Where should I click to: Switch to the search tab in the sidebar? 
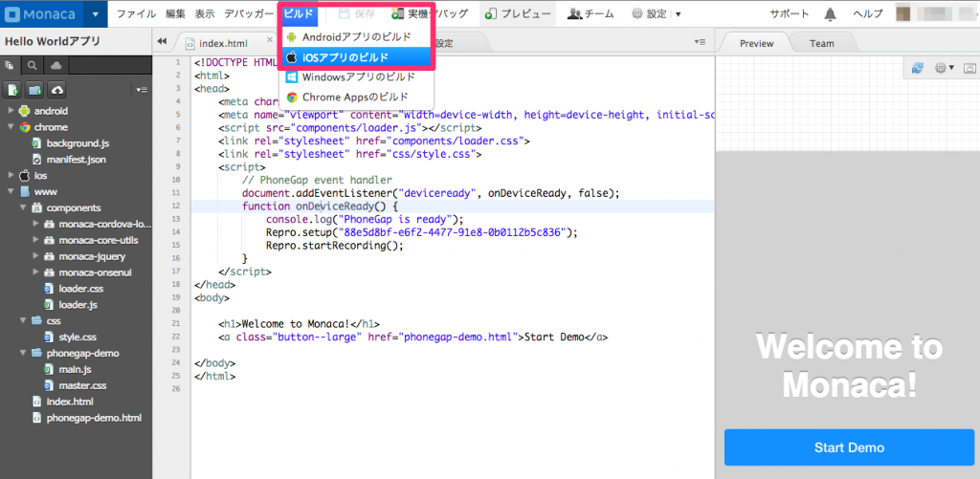coord(31,65)
